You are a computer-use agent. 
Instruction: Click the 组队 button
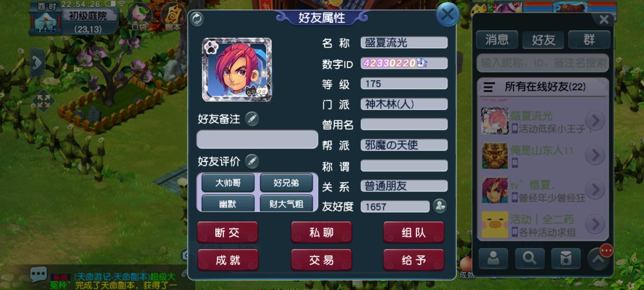[x=414, y=233]
